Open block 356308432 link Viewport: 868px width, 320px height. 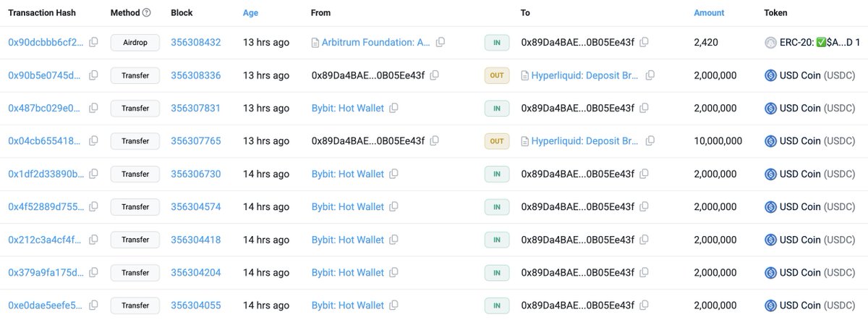coord(196,43)
